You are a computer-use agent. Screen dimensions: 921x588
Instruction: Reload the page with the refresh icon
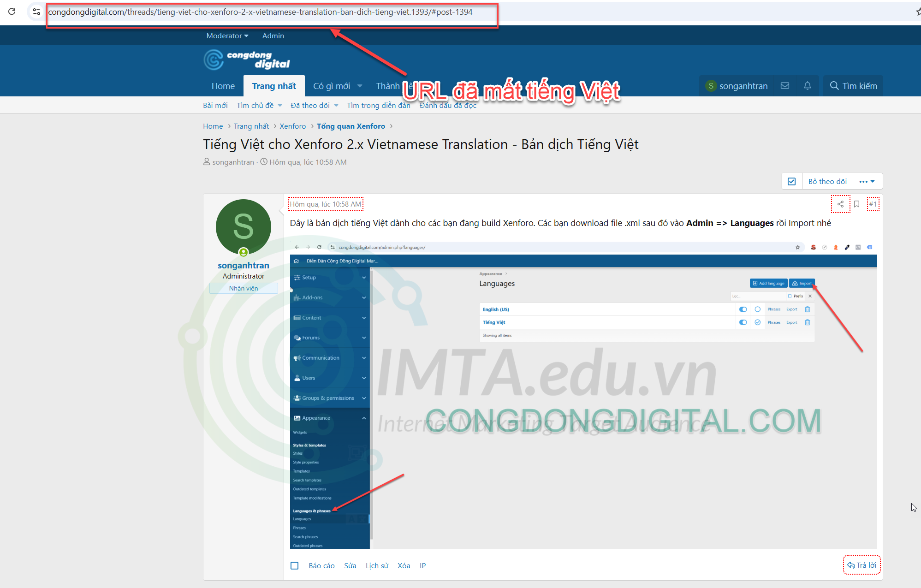coord(12,12)
